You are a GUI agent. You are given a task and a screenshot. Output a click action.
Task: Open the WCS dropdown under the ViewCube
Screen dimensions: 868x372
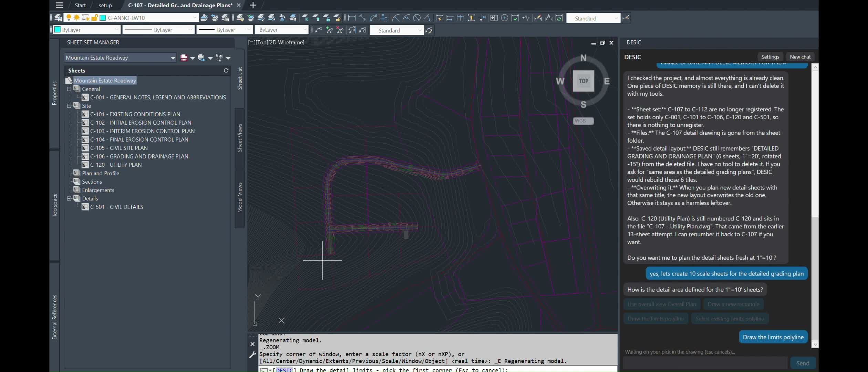[583, 121]
